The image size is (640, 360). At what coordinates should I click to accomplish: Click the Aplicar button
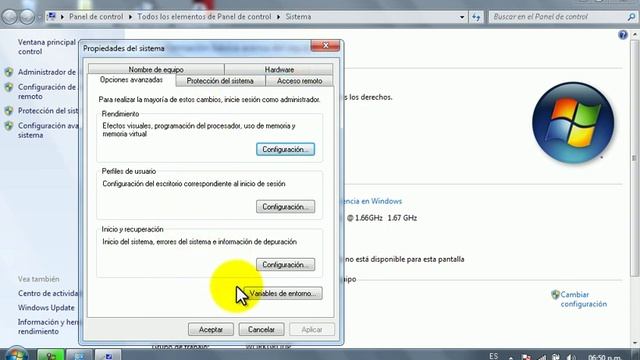tap(312, 329)
